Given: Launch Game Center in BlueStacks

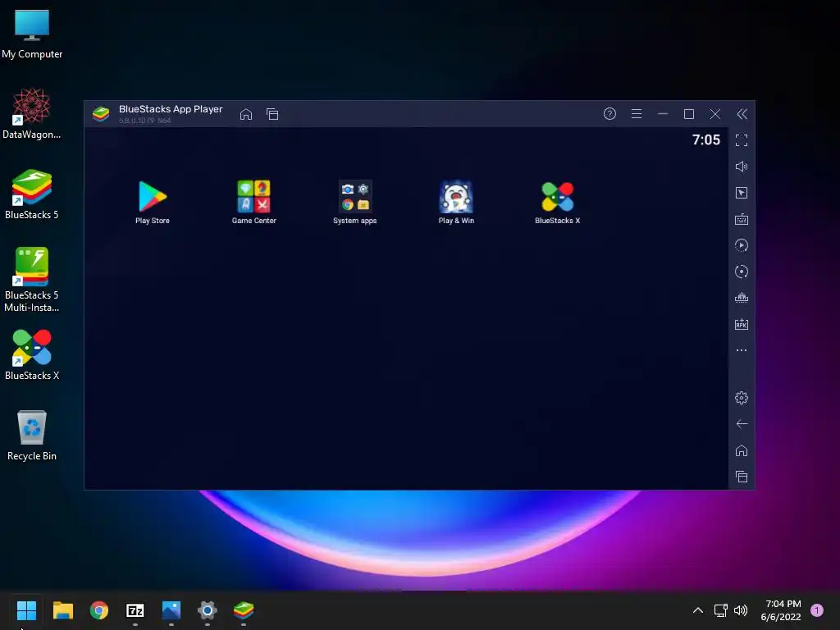Looking at the screenshot, I should pyautogui.click(x=254, y=202).
